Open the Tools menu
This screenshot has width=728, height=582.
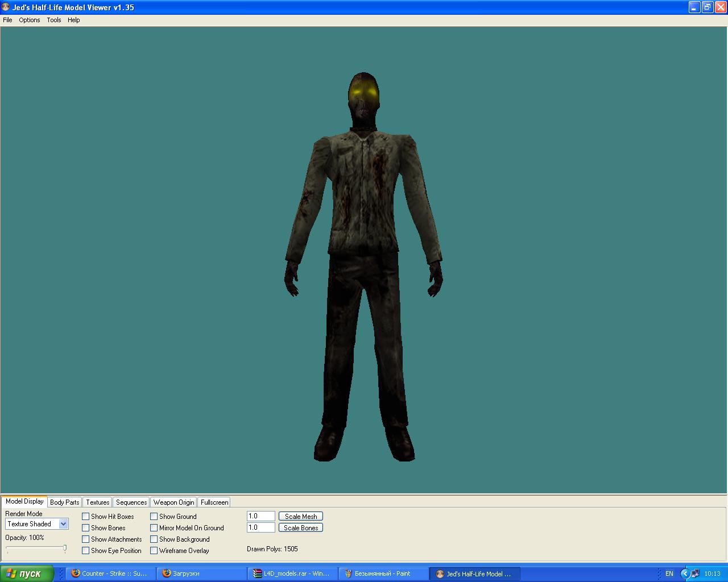(54, 20)
